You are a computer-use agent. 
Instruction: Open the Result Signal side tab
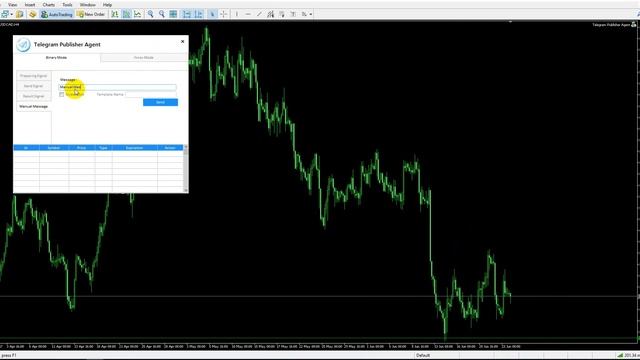pos(33,96)
